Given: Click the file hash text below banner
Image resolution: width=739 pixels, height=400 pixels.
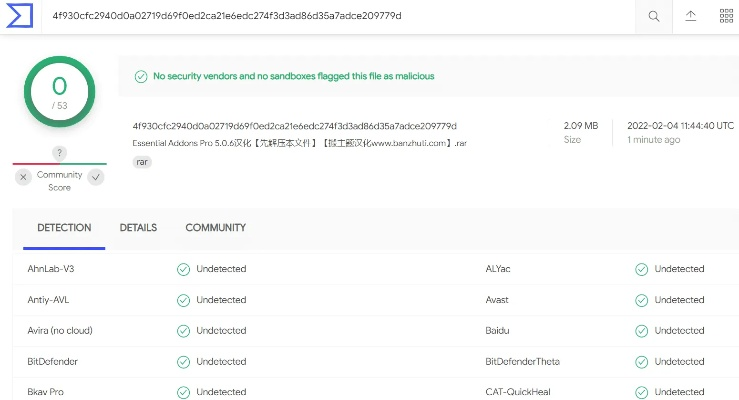Looking at the screenshot, I should click(294, 126).
